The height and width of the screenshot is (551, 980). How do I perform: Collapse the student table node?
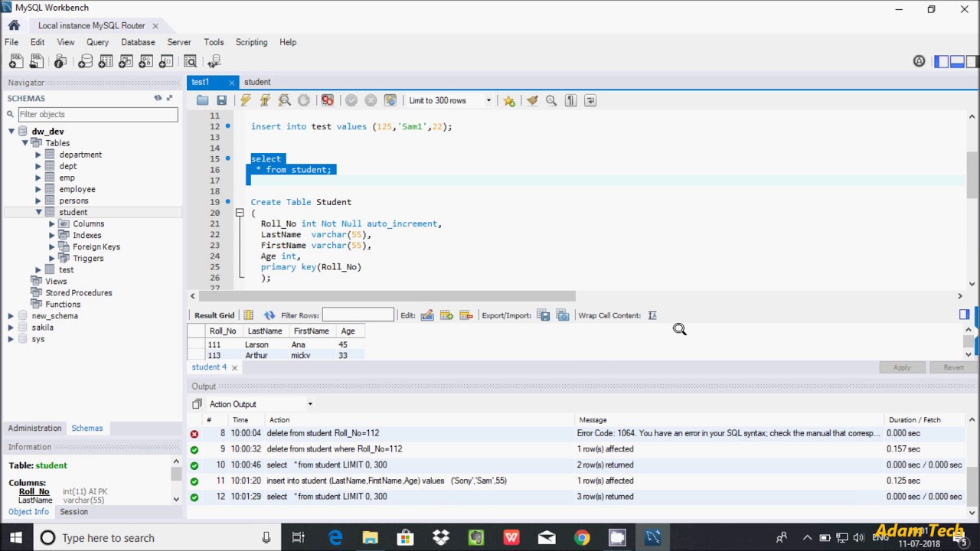point(38,212)
